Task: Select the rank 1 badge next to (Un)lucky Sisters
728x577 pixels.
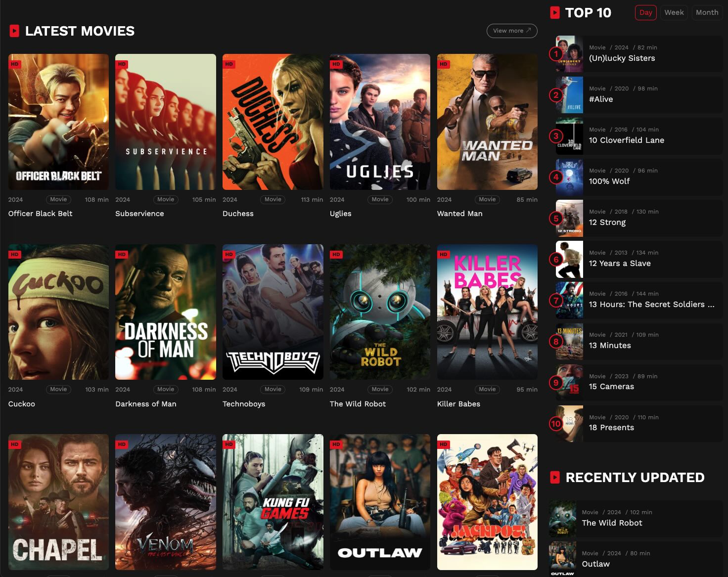Action: (x=556, y=54)
